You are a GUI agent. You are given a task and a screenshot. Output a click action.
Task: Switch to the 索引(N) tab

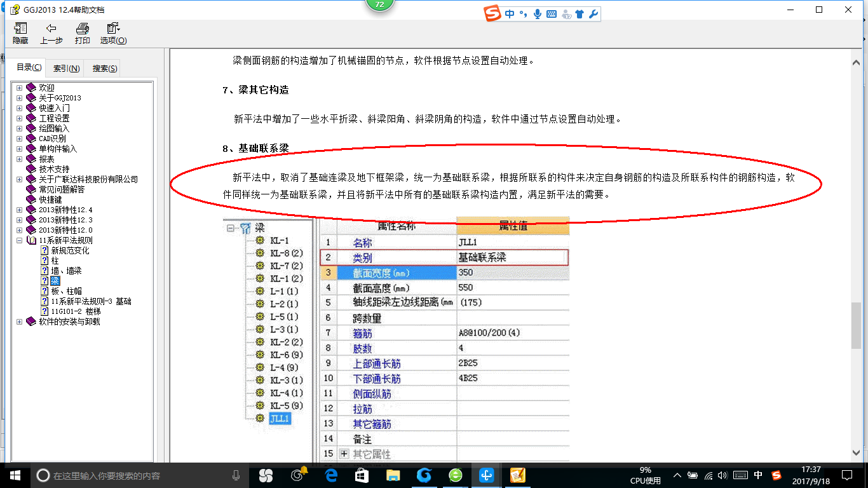[66, 69]
